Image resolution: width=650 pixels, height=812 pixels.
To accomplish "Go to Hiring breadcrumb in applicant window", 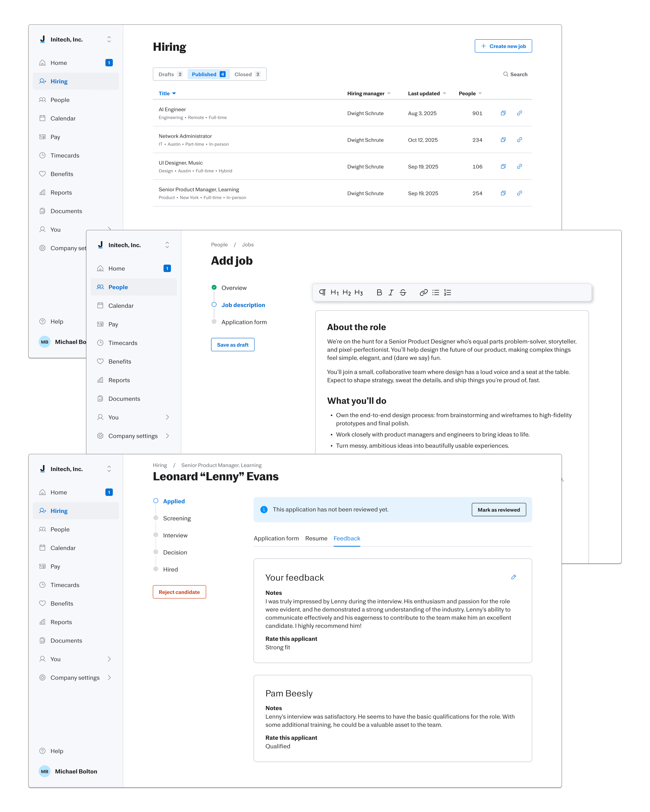I will point(160,465).
